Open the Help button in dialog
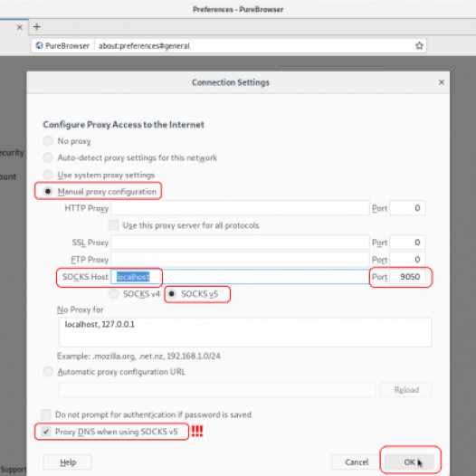Viewport: 476px width, 476px height. (67, 462)
